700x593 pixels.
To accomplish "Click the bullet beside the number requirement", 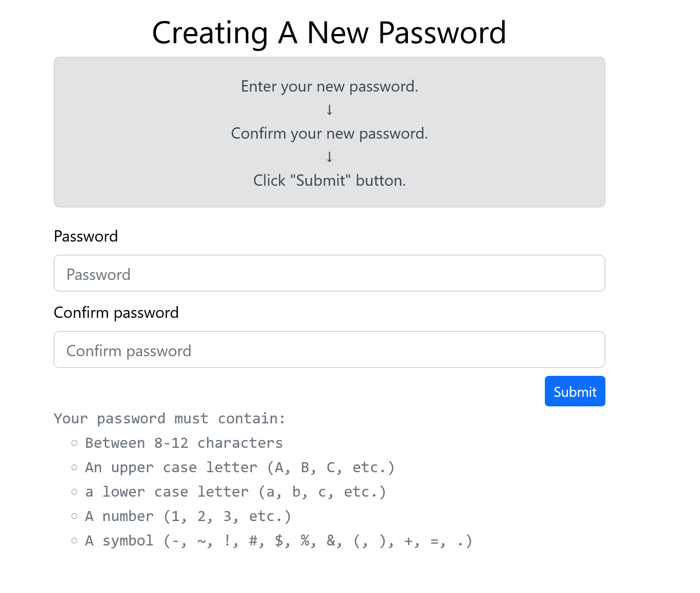I will pyautogui.click(x=75, y=516).
